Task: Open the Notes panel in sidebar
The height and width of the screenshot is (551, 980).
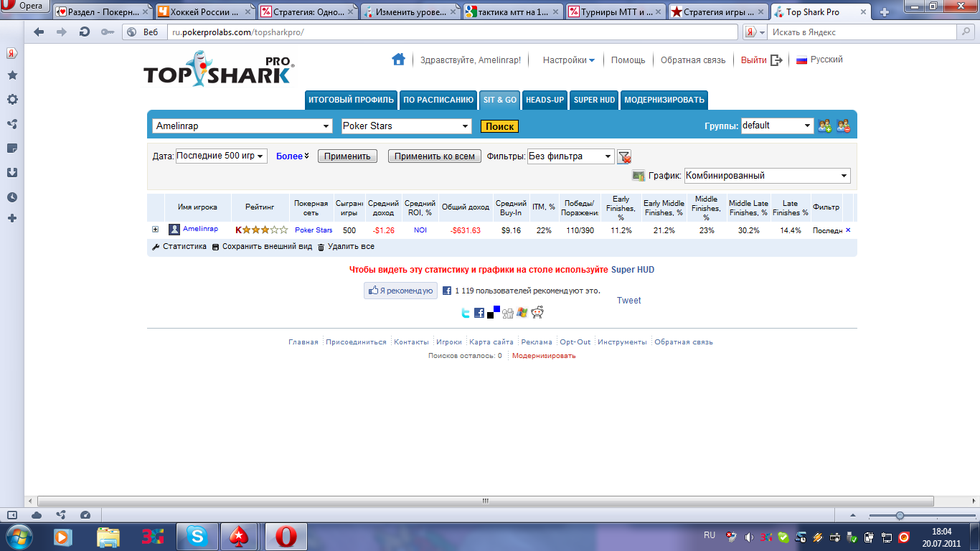Action: coord(12,149)
